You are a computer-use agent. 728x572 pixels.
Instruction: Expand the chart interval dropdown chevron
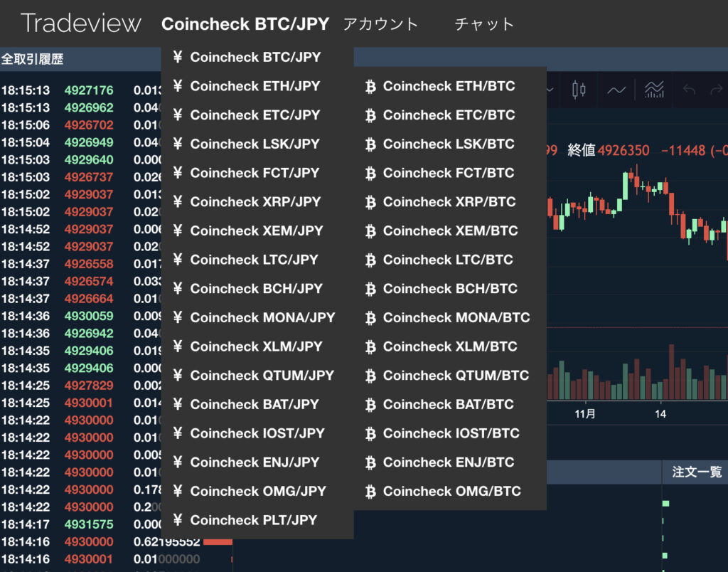tap(550, 90)
